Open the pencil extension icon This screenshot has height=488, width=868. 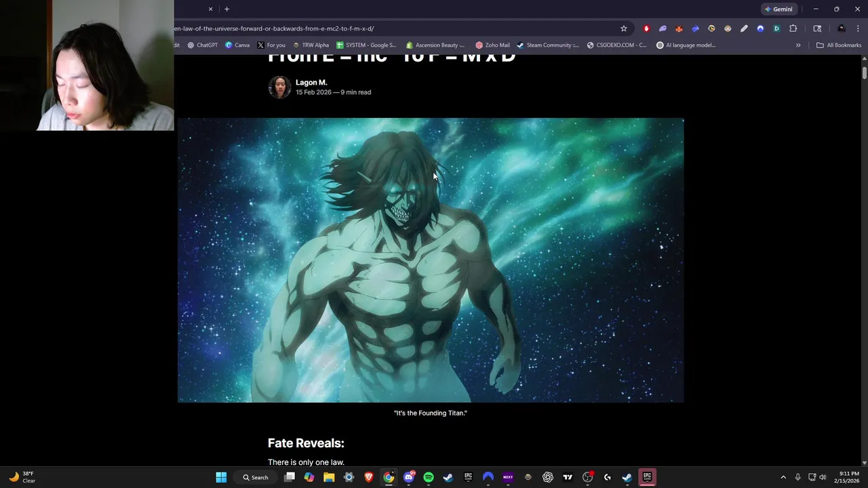[744, 28]
